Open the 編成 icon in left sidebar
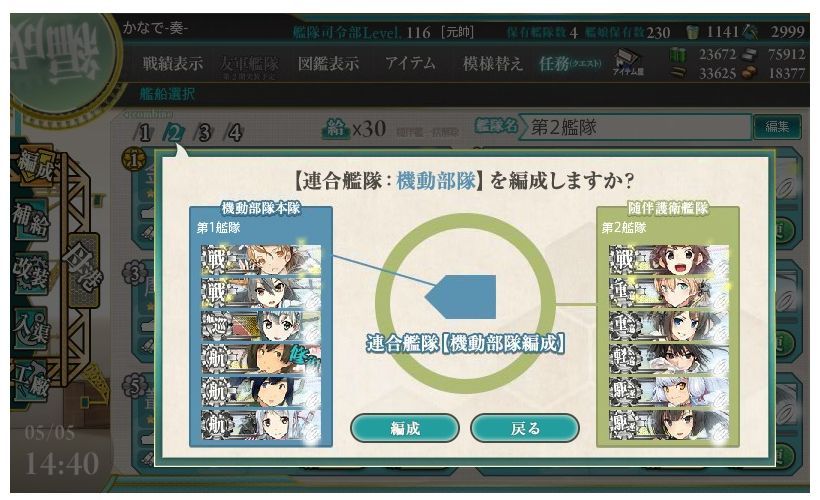This screenshot has width=820, height=500. (36, 166)
